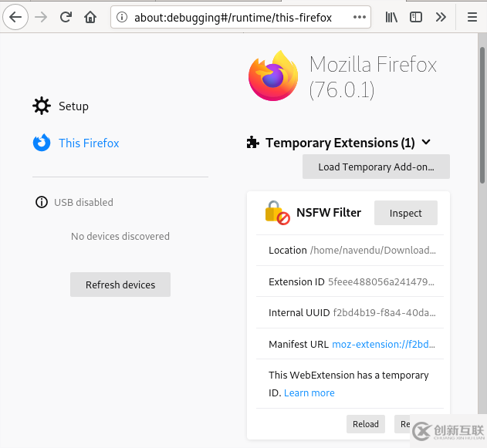Click the Internal UUID value f2bd4b19
Image resolution: width=487 pixels, height=448 pixels.
[x=384, y=312]
